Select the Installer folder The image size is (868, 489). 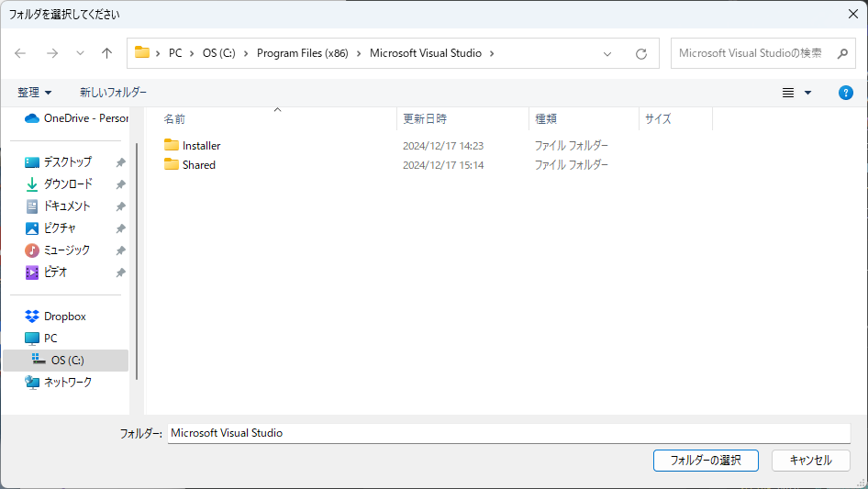(x=192, y=146)
